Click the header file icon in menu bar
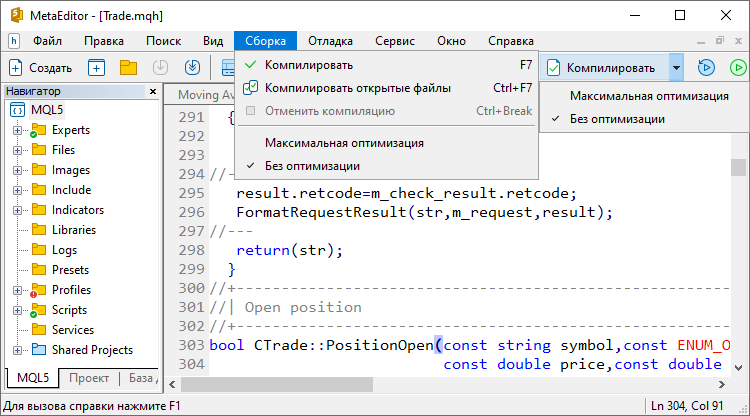750x416 pixels. pos(14,41)
